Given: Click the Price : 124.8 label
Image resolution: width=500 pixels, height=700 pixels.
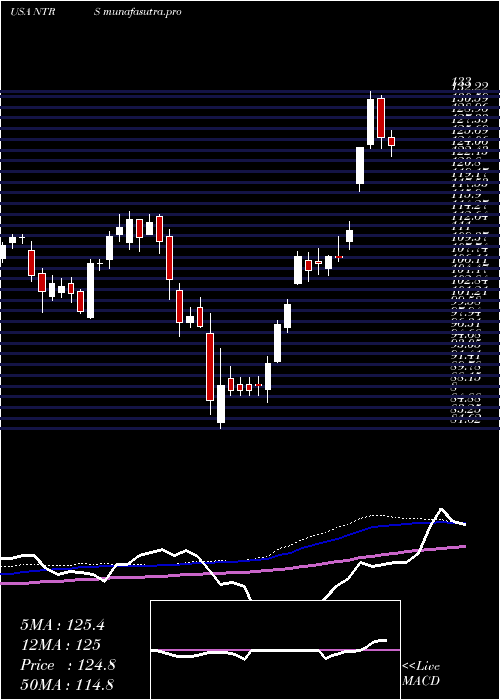Looking at the screenshot, I should (68, 665).
